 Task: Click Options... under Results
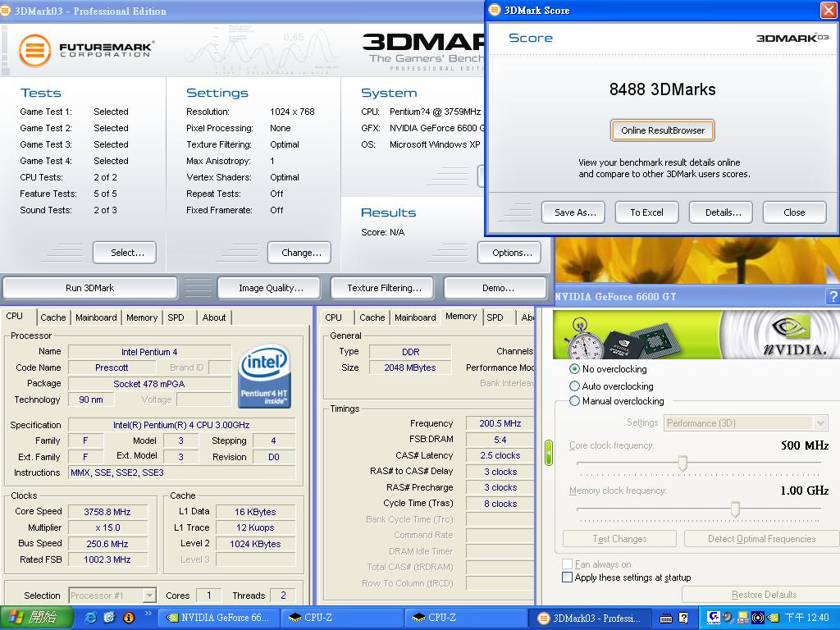click(x=510, y=253)
